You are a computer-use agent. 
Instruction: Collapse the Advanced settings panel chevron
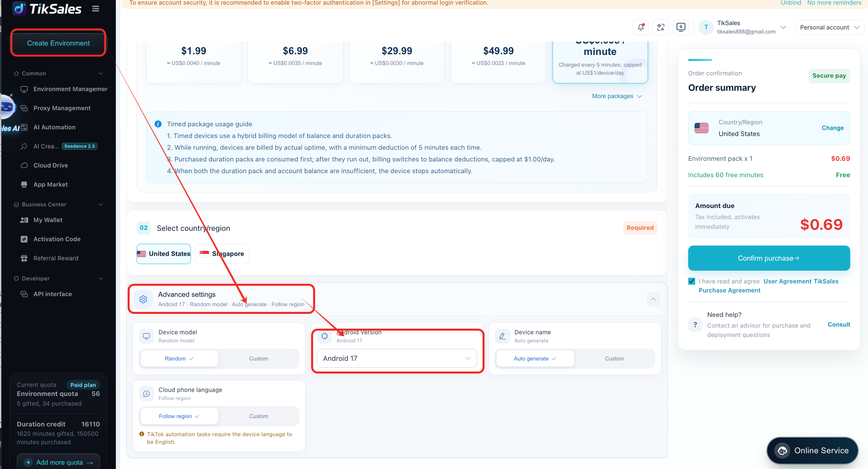point(653,299)
